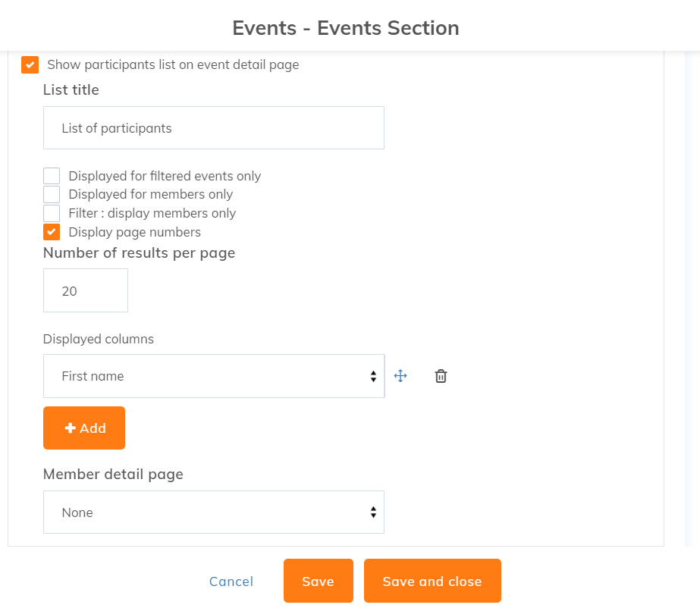The height and width of the screenshot is (608, 700).
Task: Disable the Display page numbers checkbox
Action: [52, 232]
